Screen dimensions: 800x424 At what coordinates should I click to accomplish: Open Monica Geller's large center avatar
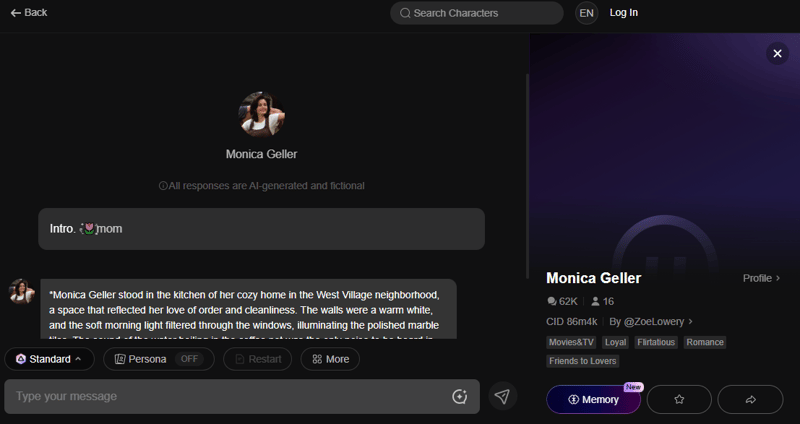[x=261, y=114]
